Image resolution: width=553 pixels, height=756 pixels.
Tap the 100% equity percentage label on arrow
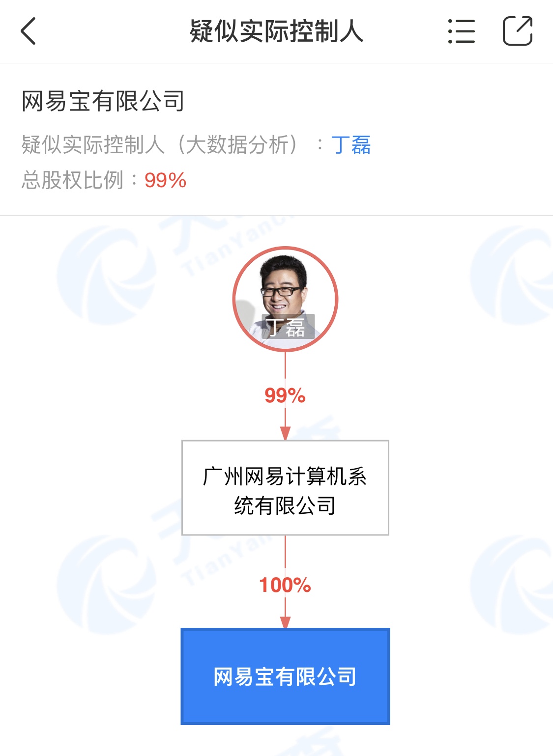[285, 585]
